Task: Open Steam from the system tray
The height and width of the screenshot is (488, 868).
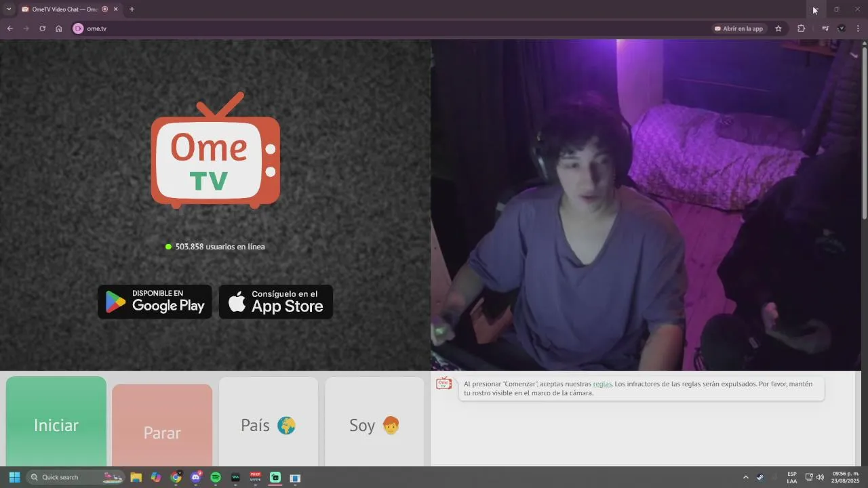Action: [x=760, y=477]
